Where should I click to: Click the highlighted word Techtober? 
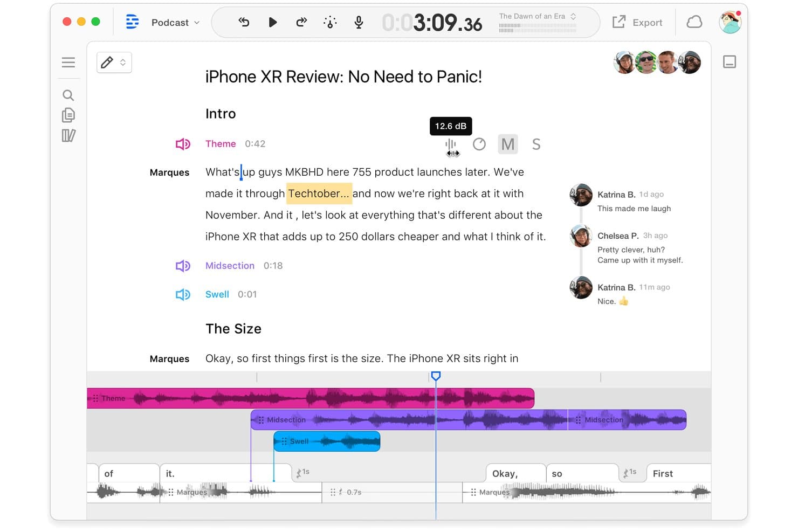pos(319,194)
